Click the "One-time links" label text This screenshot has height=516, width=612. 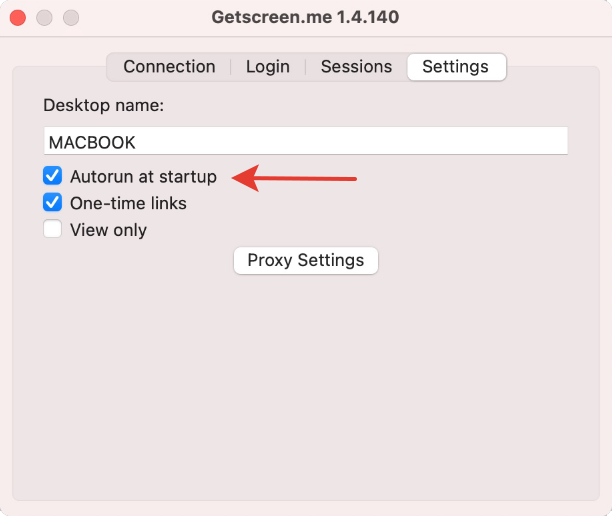coord(128,203)
